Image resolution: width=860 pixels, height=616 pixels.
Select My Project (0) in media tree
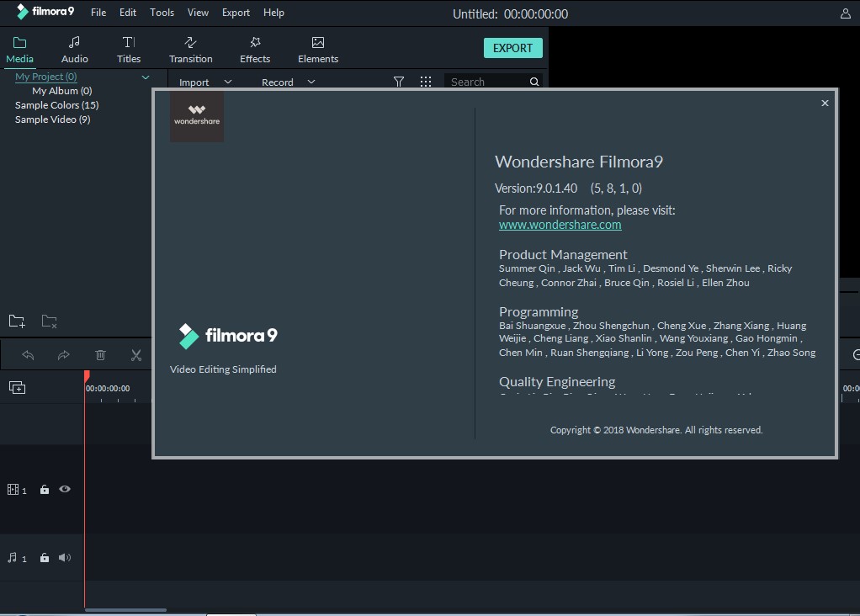[46, 77]
